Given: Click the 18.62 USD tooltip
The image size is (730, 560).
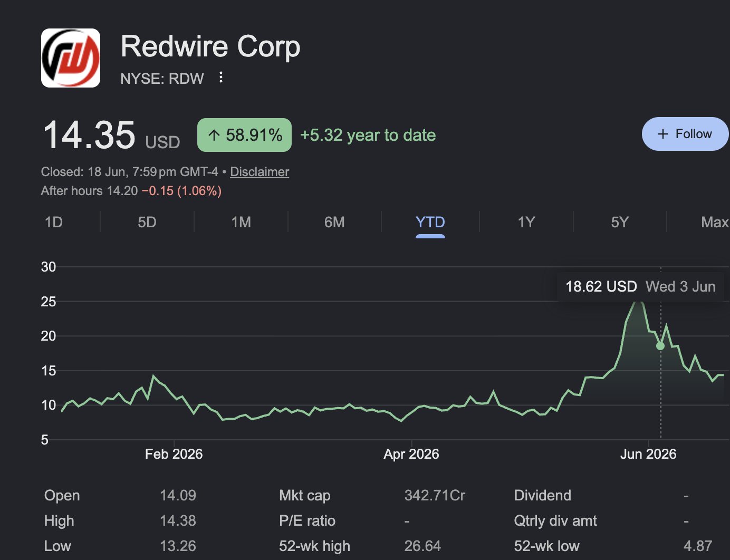Looking at the screenshot, I should coord(640,286).
